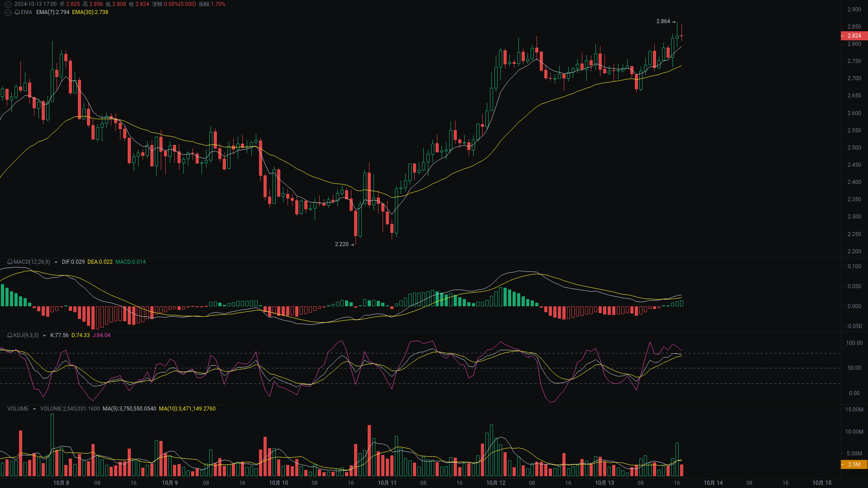The width and height of the screenshot is (868, 488).
Task: Click the low price 2.808 value
Action: tap(119, 4)
